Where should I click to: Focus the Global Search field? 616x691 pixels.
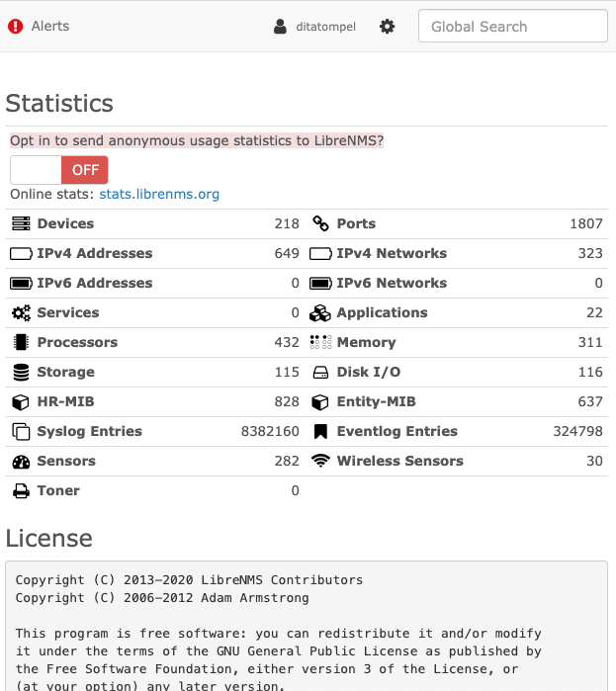click(x=513, y=27)
